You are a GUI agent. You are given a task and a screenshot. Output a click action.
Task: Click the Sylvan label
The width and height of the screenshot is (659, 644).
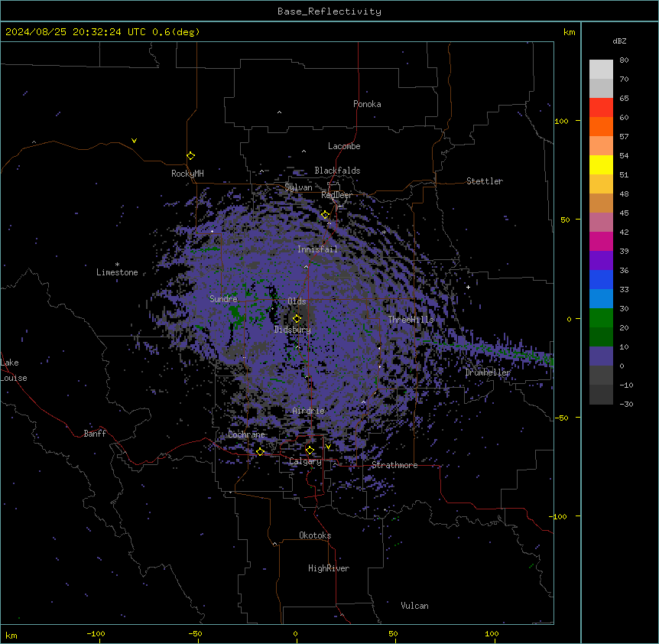pos(298,187)
